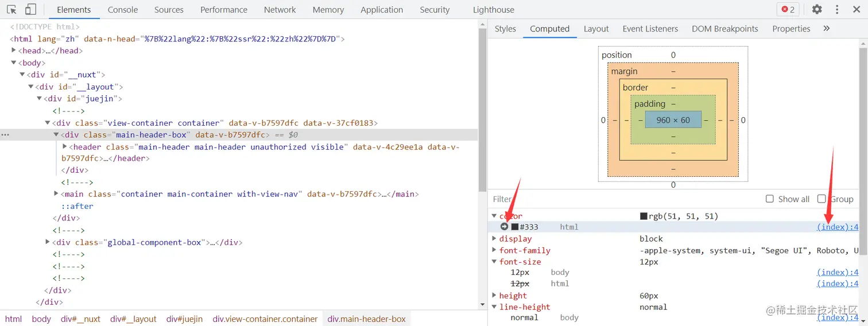Viewport: 868px width, 326px height.
Task: Expand the display computed property
Action: (494, 239)
